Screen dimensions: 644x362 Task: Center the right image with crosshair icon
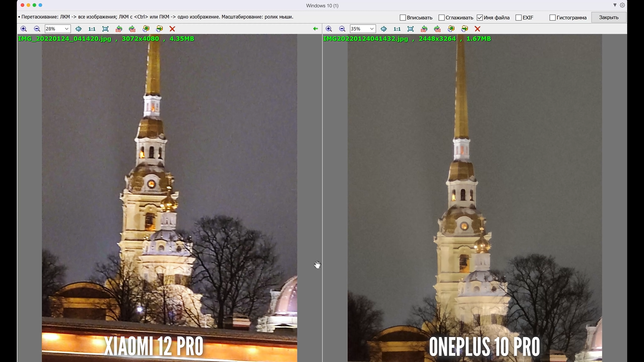[x=384, y=29]
